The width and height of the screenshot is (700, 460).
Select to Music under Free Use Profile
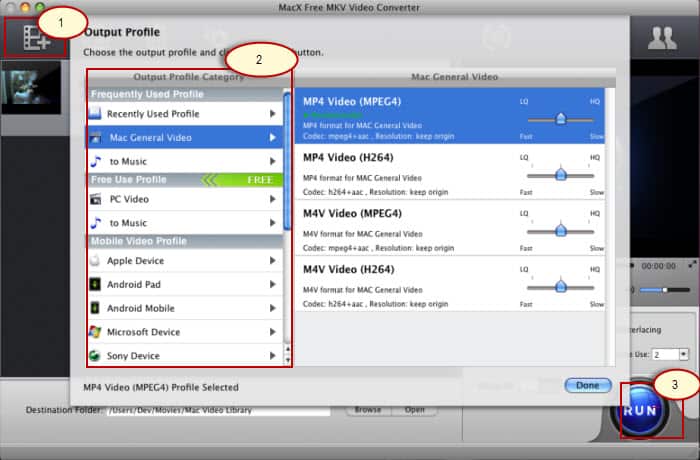[x=185, y=223]
